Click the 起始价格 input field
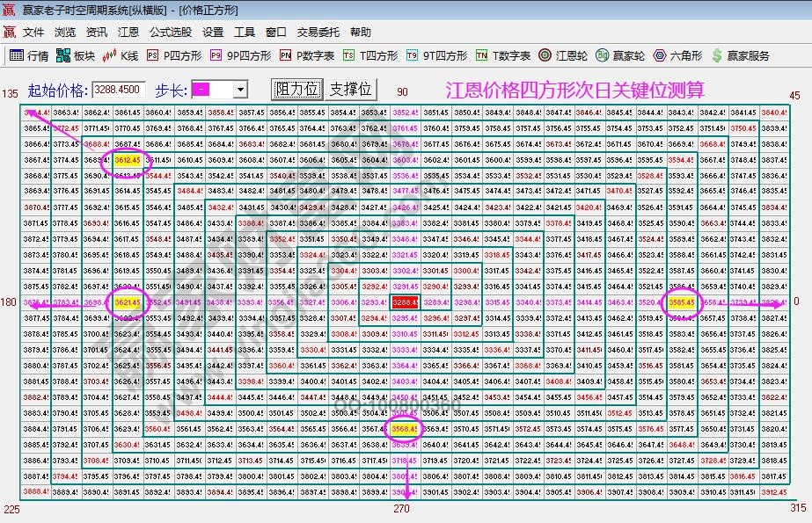Viewport: 812px width, 523px height. coord(119,90)
